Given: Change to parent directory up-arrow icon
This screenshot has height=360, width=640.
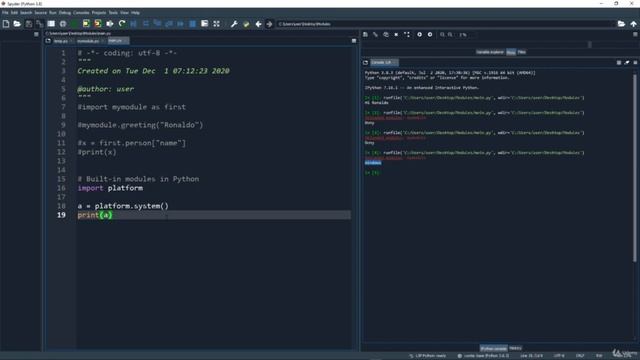Looking at the screenshot, I should point(633,24).
